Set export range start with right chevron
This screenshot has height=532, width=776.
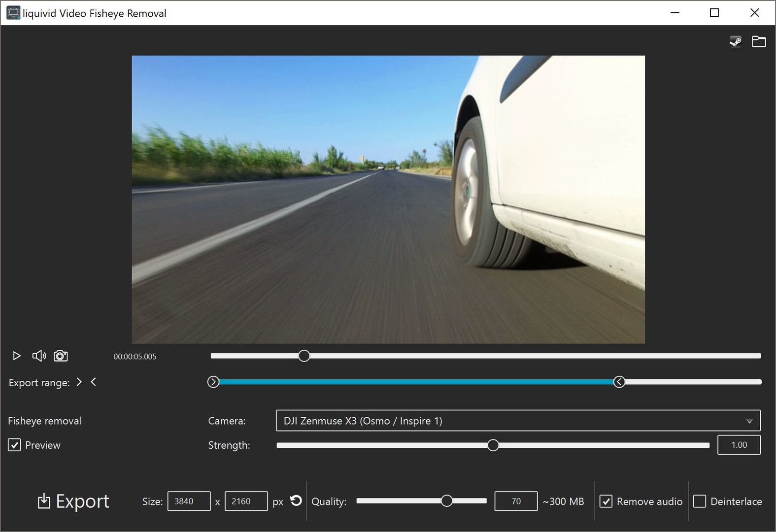pos(79,382)
